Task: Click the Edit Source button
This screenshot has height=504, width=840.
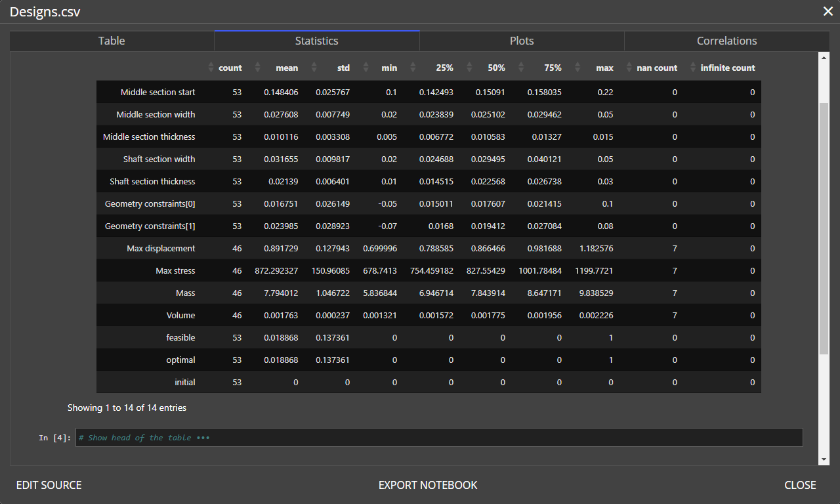Action: click(49, 485)
